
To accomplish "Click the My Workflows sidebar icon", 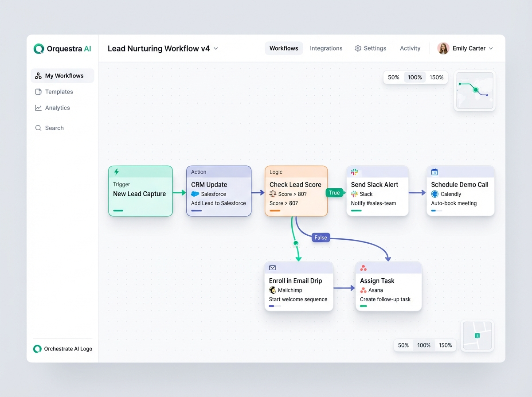I will 38,76.
